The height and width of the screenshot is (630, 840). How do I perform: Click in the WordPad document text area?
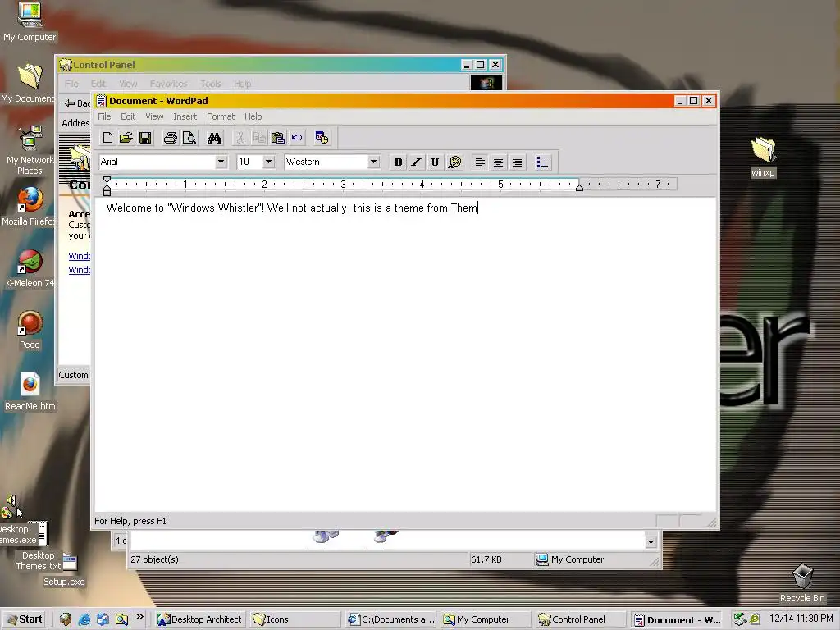pyautogui.click(x=405, y=354)
